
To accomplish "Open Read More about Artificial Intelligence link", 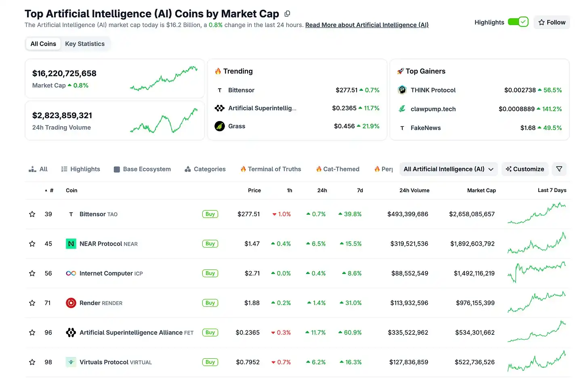I will pos(367,25).
